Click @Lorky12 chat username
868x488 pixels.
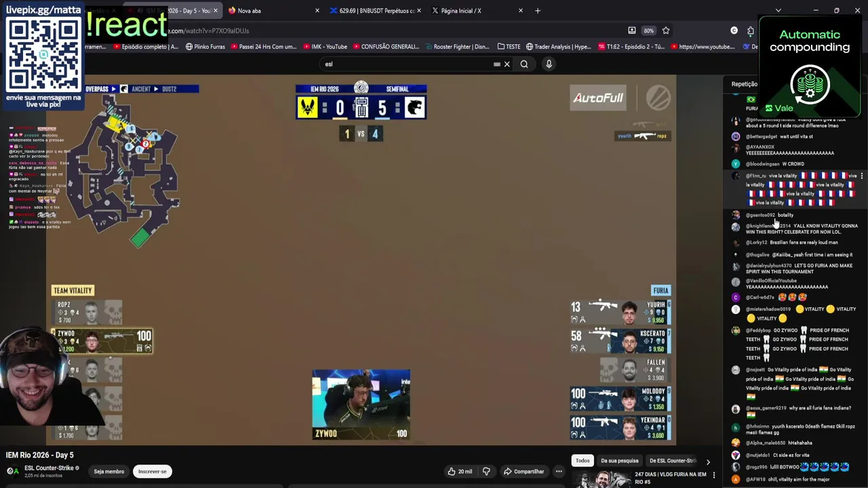[757, 243]
